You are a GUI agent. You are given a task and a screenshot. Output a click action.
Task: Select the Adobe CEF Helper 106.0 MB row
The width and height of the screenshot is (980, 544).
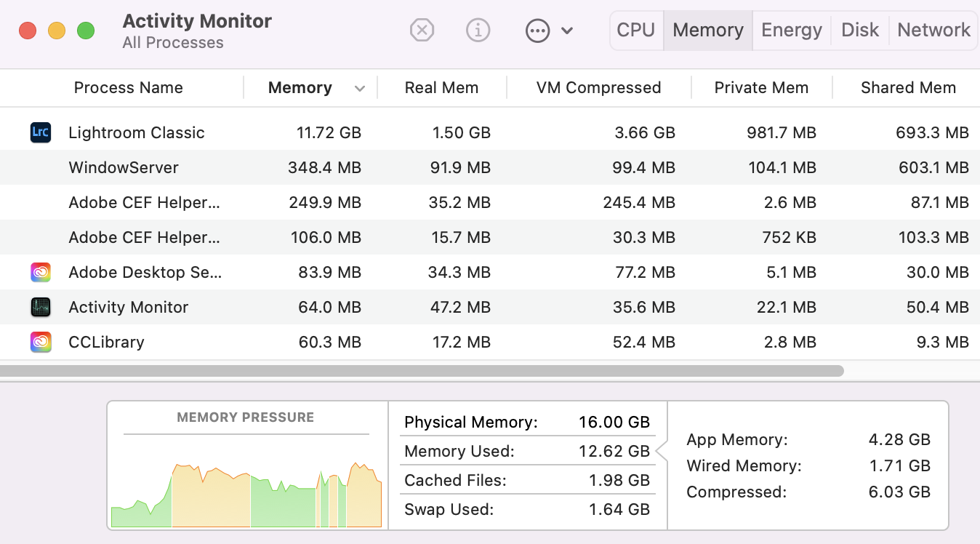click(x=490, y=237)
